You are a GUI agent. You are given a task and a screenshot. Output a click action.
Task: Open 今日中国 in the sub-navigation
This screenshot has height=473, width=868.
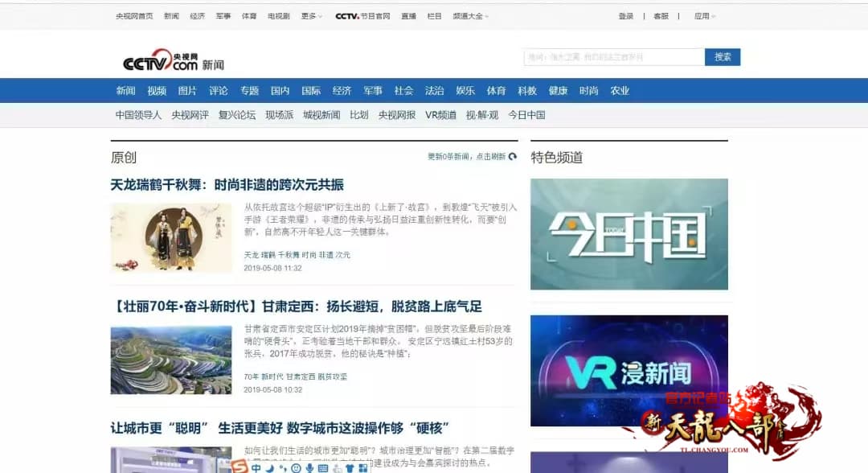tap(526, 115)
